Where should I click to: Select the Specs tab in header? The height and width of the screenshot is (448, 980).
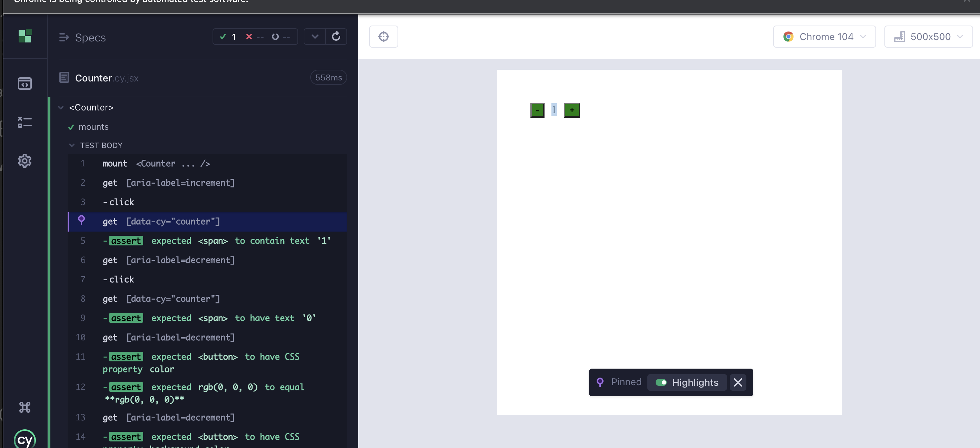point(90,36)
